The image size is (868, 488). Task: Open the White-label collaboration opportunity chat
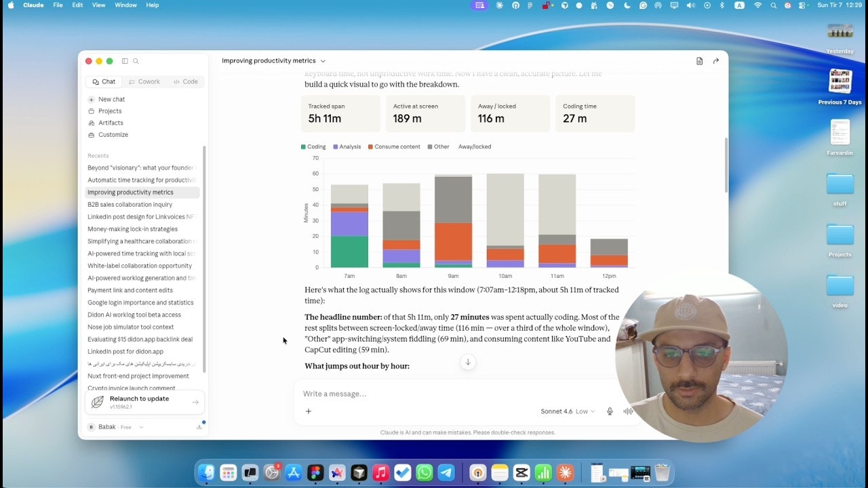click(142, 266)
